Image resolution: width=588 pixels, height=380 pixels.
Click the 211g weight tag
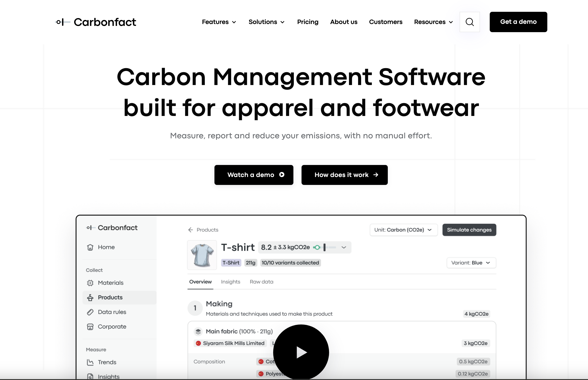pyautogui.click(x=251, y=263)
